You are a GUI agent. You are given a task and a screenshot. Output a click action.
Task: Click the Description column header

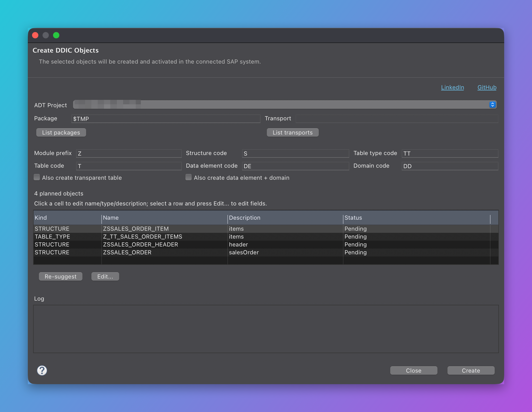[x=285, y=218]
